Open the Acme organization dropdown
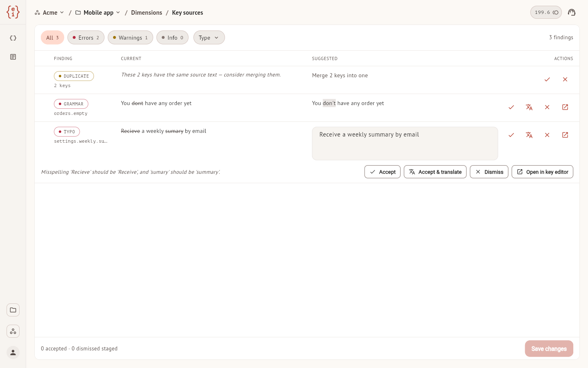 [49, 13]
